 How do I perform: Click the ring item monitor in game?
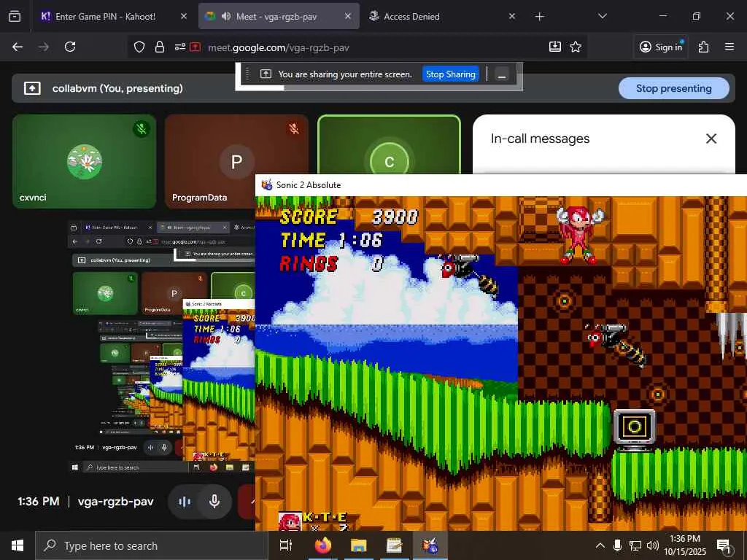(x=635, y=429)
